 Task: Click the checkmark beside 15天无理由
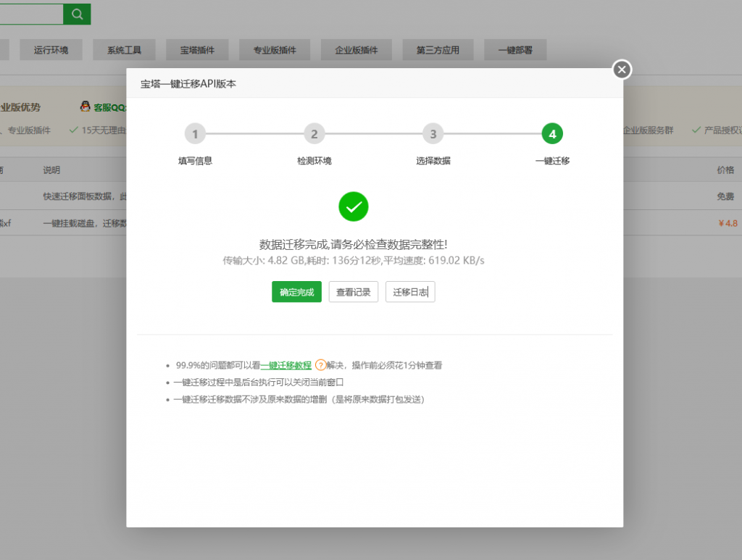(x=74, y=130)
